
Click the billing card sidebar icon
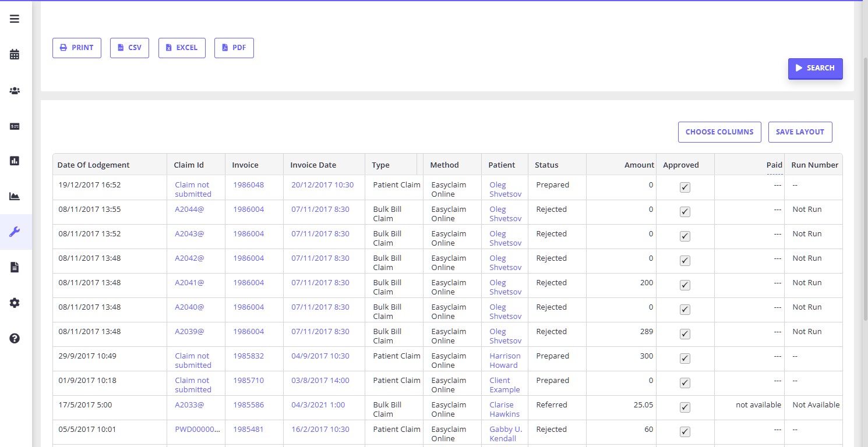coord(15,126)
